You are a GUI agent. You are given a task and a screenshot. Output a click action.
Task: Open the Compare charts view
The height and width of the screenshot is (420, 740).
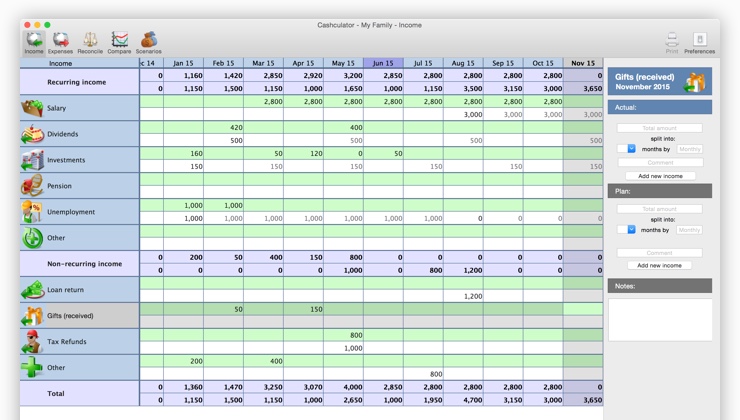[x=119, y=42]
